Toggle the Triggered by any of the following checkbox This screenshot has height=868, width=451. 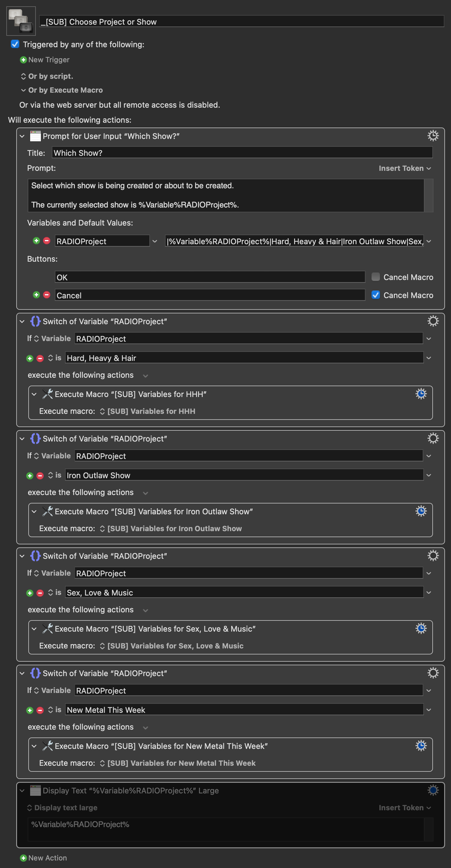(x=15, y=44)
